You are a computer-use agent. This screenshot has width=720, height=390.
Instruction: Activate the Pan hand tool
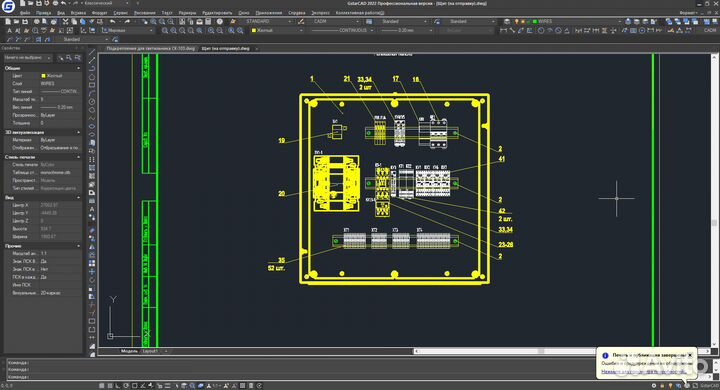145,22
